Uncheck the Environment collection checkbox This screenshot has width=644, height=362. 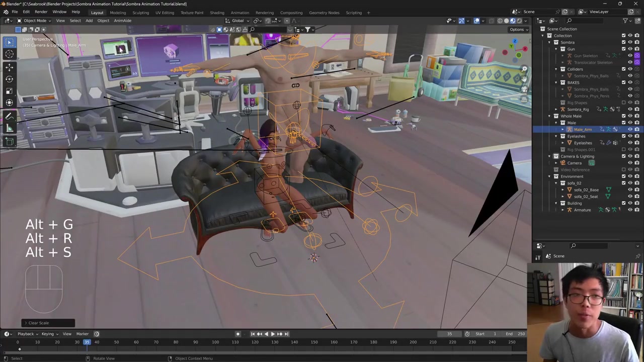click(x=623, y=176)
